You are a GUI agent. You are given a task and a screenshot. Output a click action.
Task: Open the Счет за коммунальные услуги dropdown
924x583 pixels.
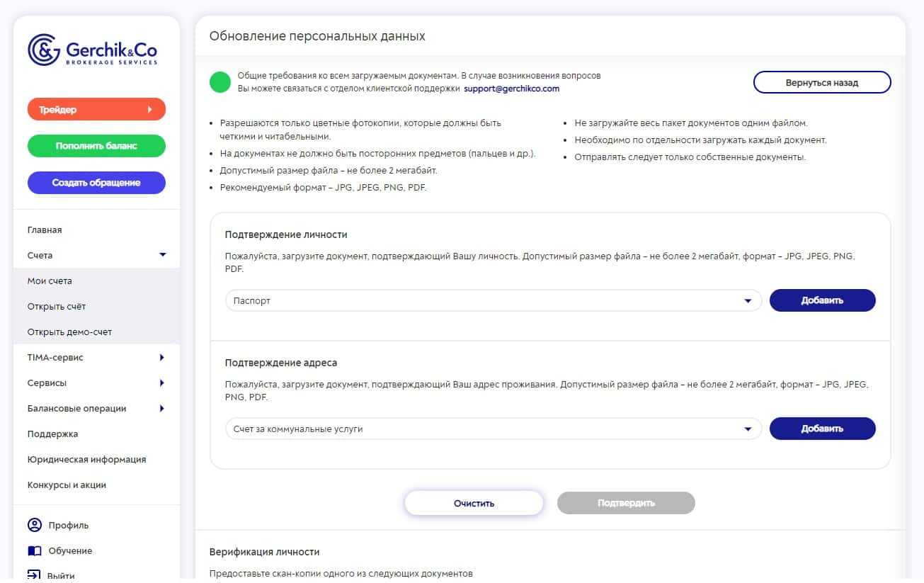(x=494, y=429)
